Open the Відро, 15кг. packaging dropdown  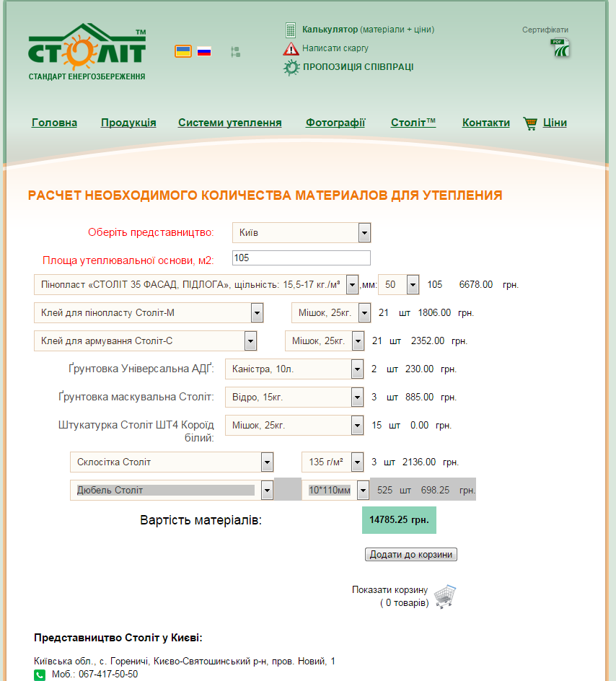tap(294, 397)
